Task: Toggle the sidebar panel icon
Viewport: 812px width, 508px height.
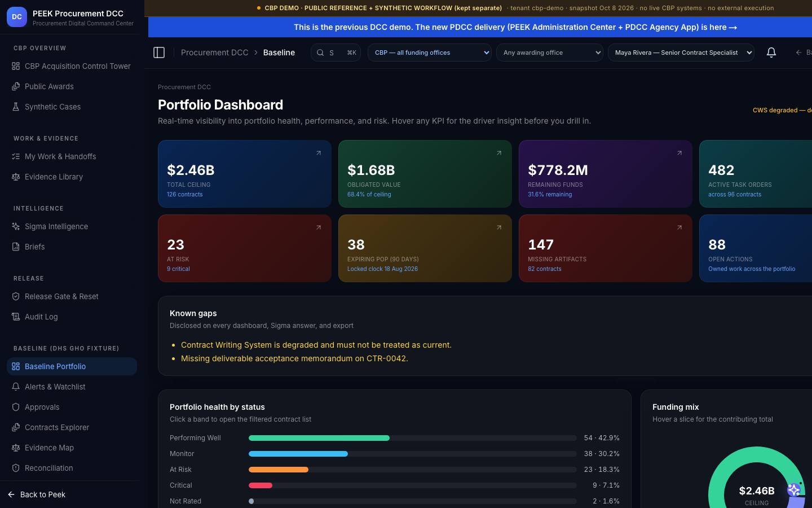Action: [x=159, y=52]
